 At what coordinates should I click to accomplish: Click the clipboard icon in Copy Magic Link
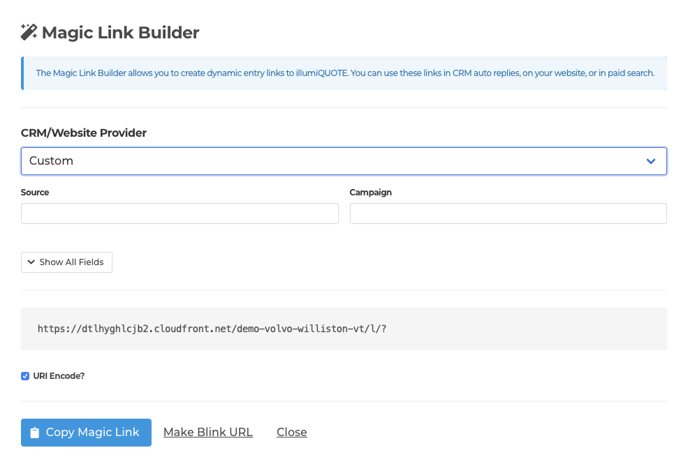35,433
